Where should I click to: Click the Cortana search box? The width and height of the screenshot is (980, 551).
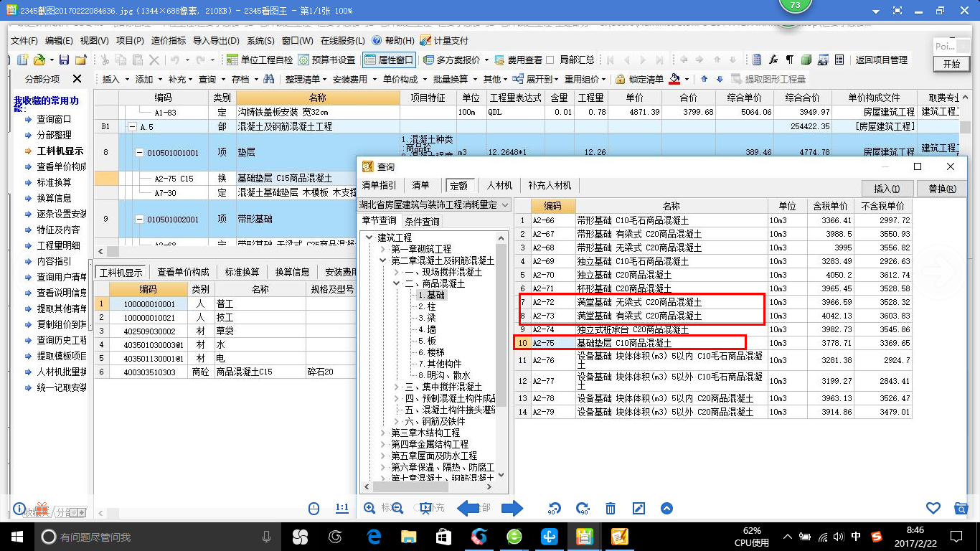coord(156,536)
